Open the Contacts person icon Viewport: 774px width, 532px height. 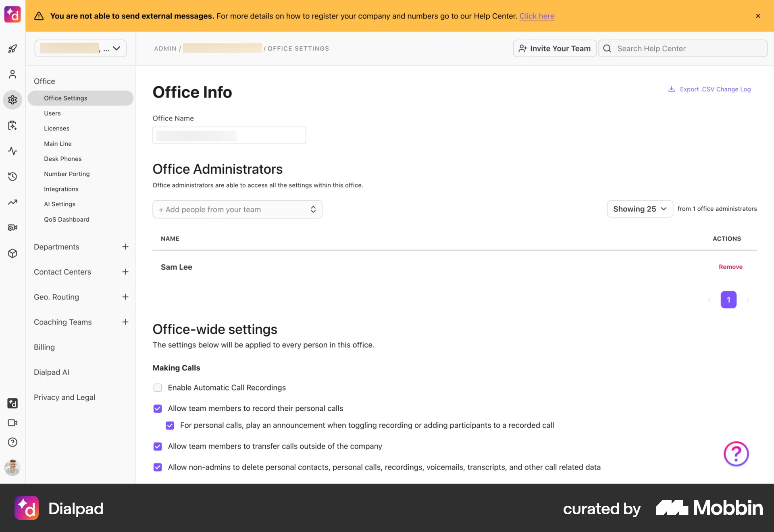click(12, 74)
